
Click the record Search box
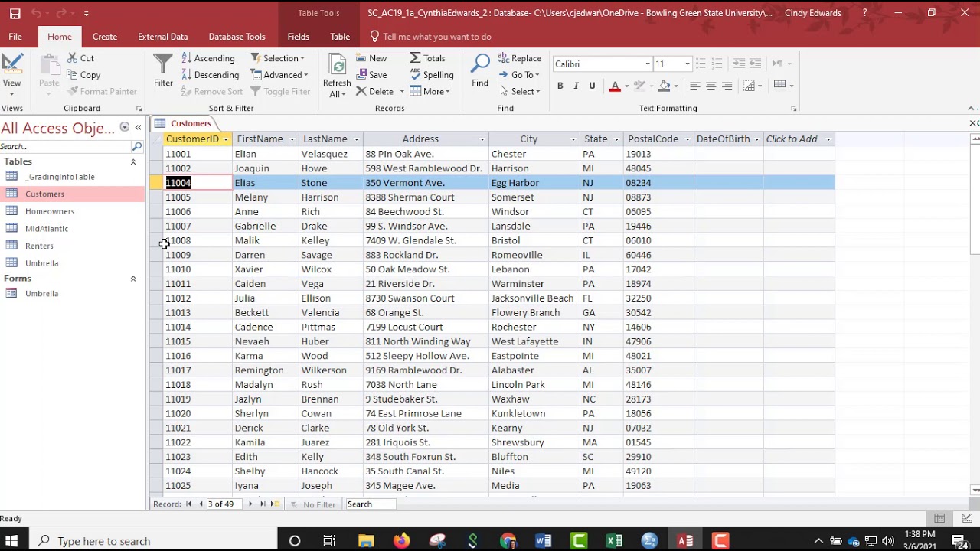click(x=371, y=504)
